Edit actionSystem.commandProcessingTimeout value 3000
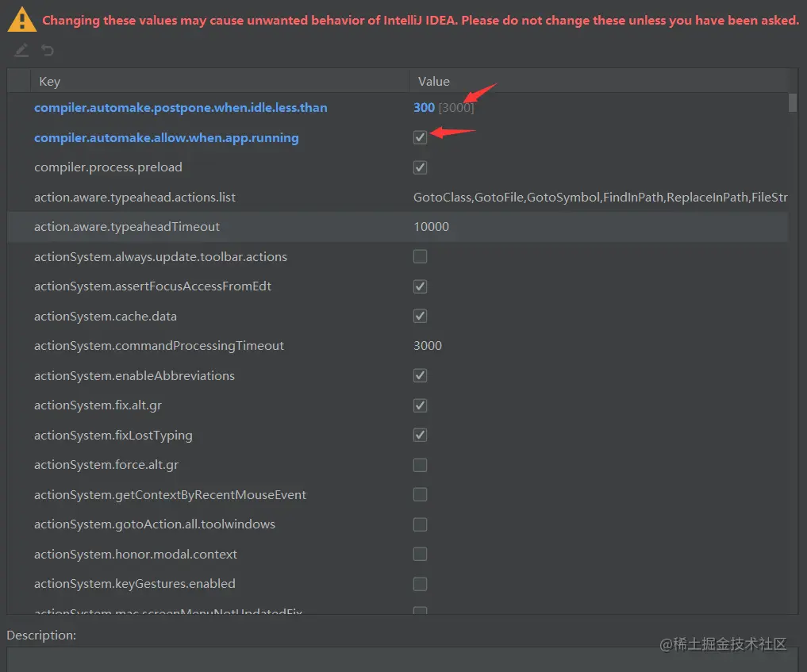807x672 pixels. pos(428,346)
